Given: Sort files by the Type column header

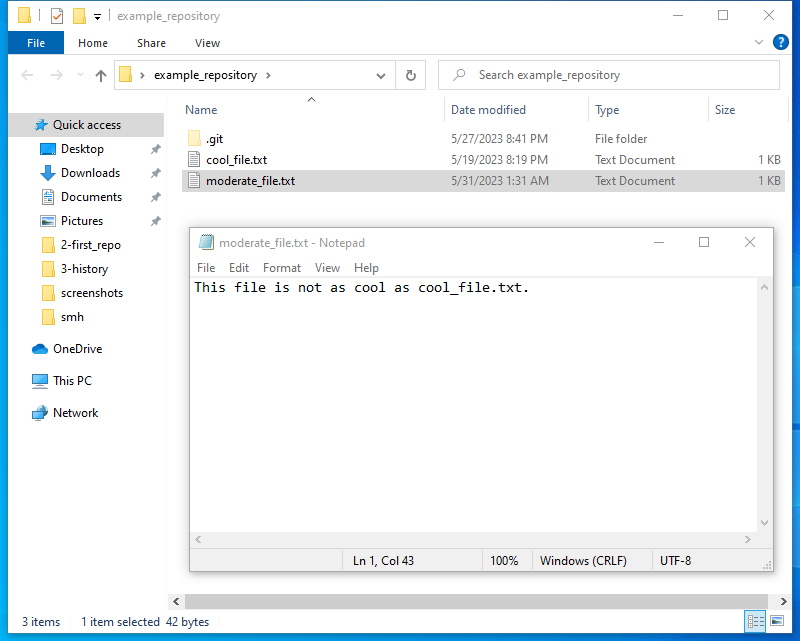Looking at the screenshot, I should [607, 110].
